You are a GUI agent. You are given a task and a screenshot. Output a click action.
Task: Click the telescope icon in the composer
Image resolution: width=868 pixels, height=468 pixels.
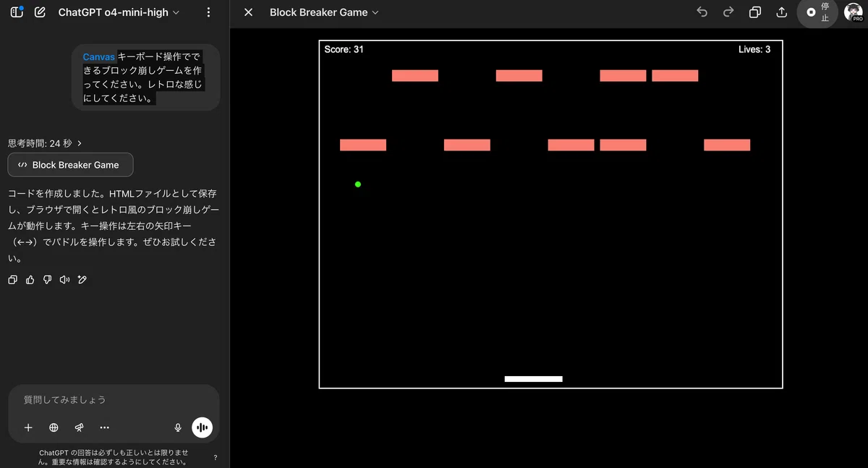(79, 427)
